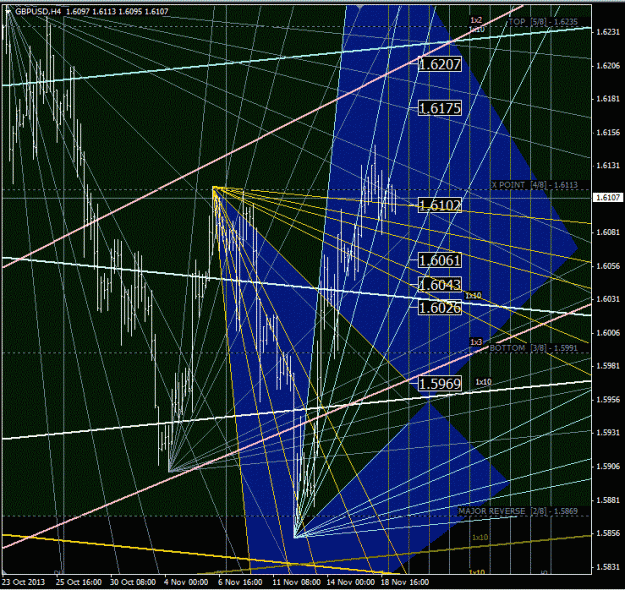Click the 23 Oct 2013 date label

coord(24,582)
